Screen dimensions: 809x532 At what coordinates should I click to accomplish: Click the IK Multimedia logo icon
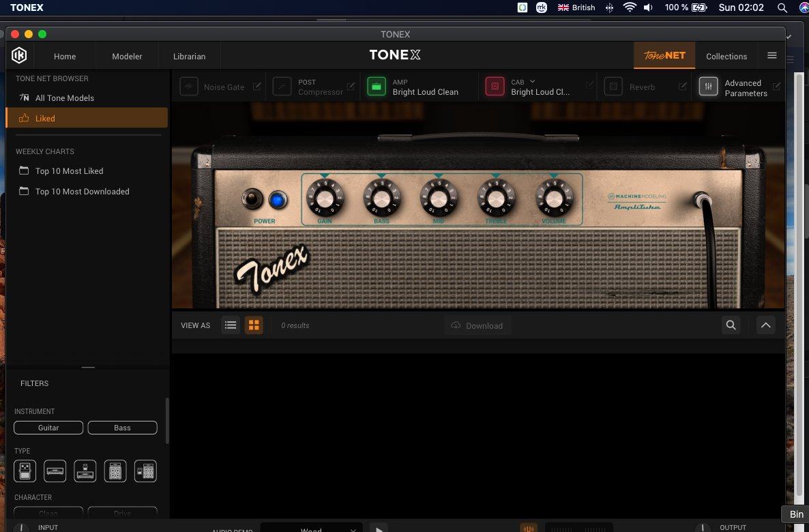[x=19, y=56]
